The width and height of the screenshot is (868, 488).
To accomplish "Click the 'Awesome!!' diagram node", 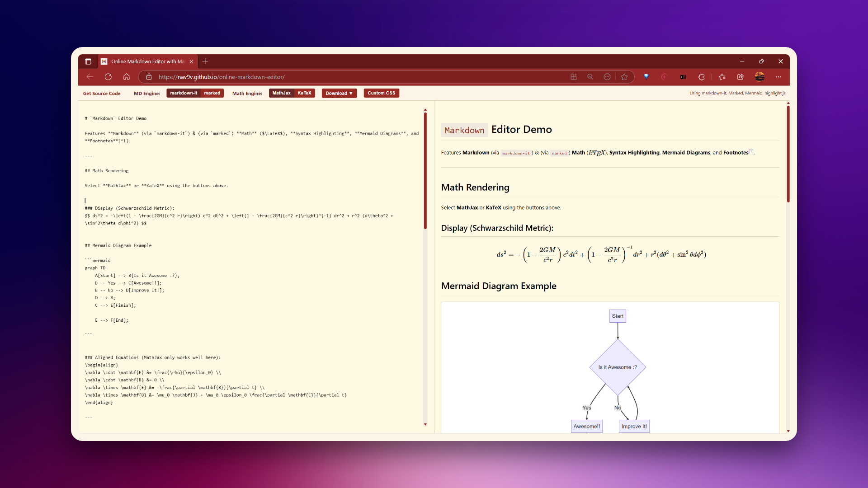I will tap(587, 426).
